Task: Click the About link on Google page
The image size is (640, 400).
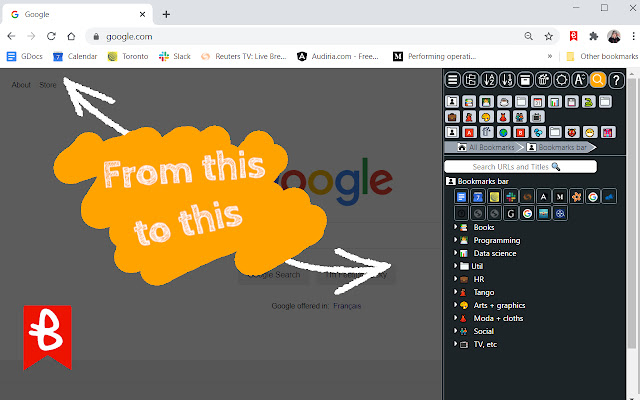Action: point(21,85)
